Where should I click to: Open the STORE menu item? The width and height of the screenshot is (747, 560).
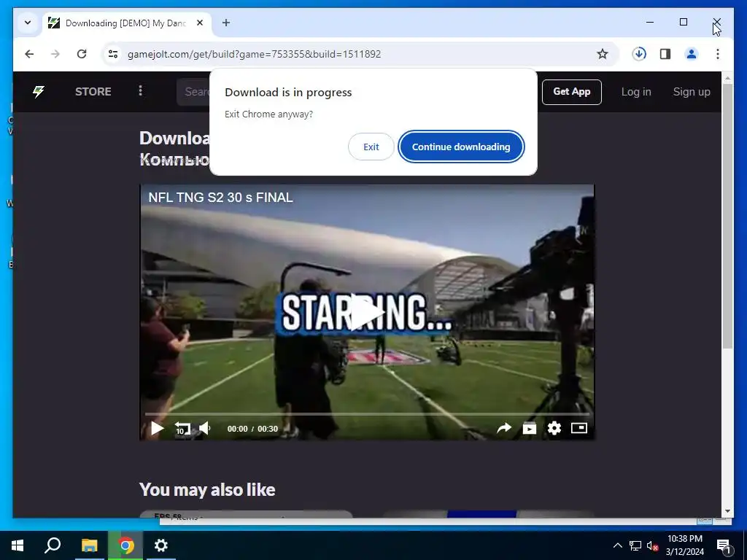(x=93, y=91)
